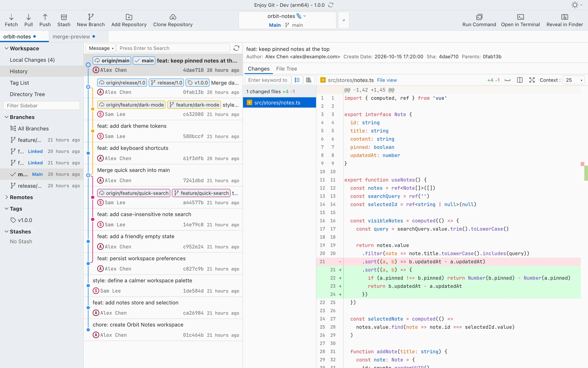
Task: Select the v1.0.0 tag in sidebar
Action: [42, 220]
